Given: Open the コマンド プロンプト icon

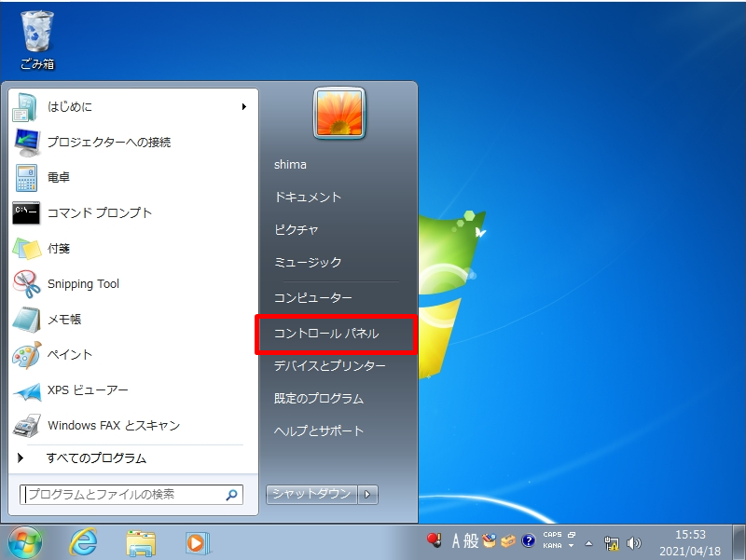Looking at the screenshot, I should [x=26, y=213].
